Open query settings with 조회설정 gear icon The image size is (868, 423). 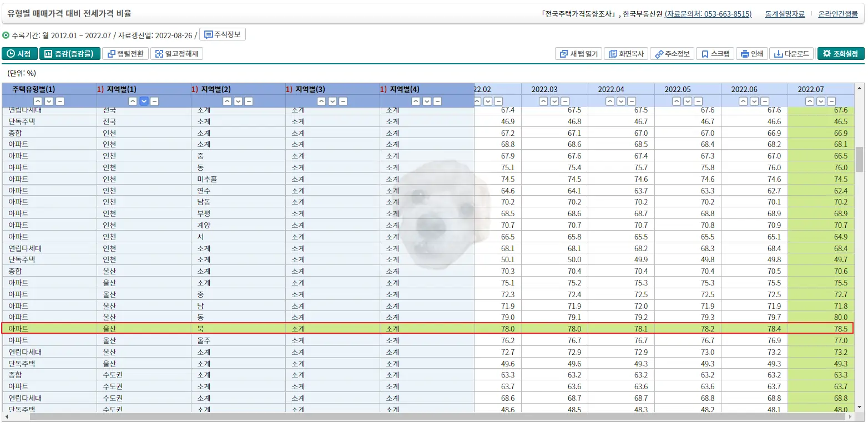pyautogui.click(x=839, y=54)
